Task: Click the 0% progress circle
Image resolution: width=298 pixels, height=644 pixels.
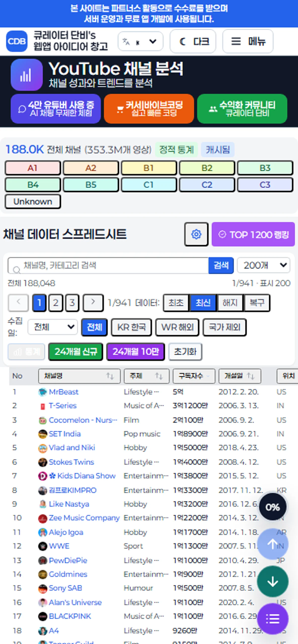Action: click(272, 507)
